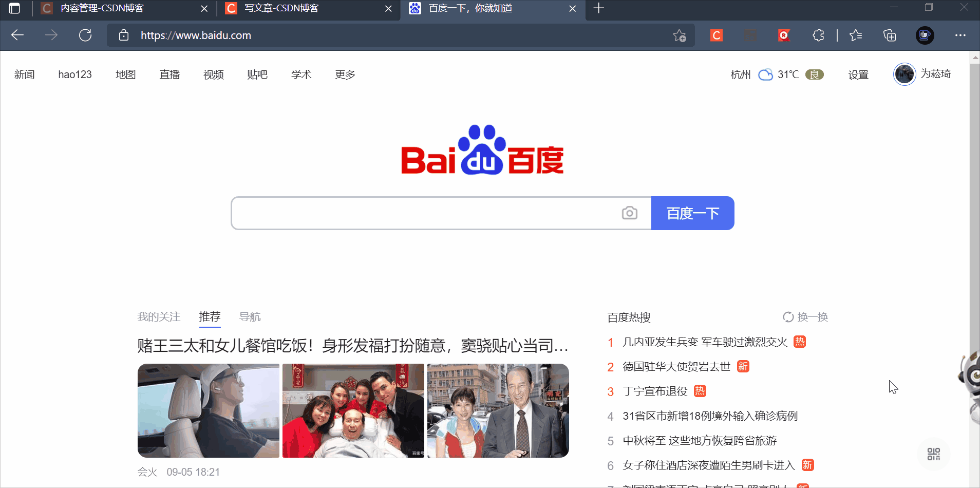Search by image with camera icon
The image size is (980, 488).
[x=630, y=213]
